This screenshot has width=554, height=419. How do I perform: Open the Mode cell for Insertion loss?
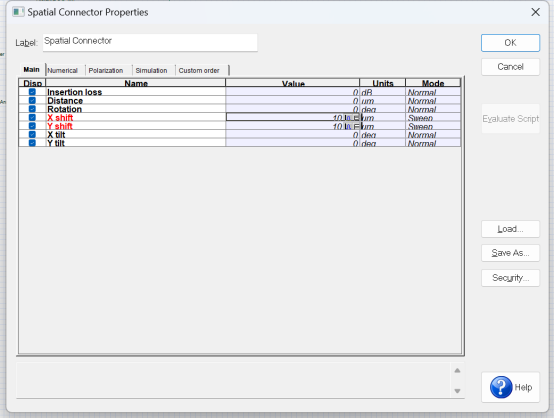tap(433, 92)
